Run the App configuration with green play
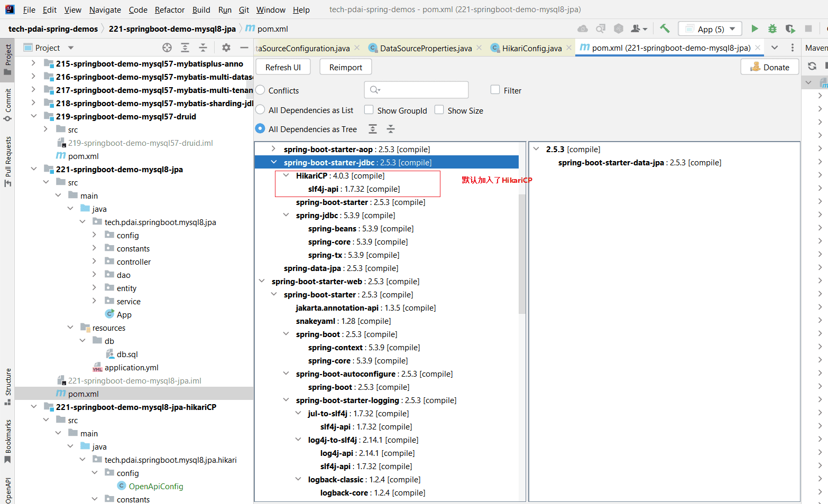The image size is (828, 504). 755,29
